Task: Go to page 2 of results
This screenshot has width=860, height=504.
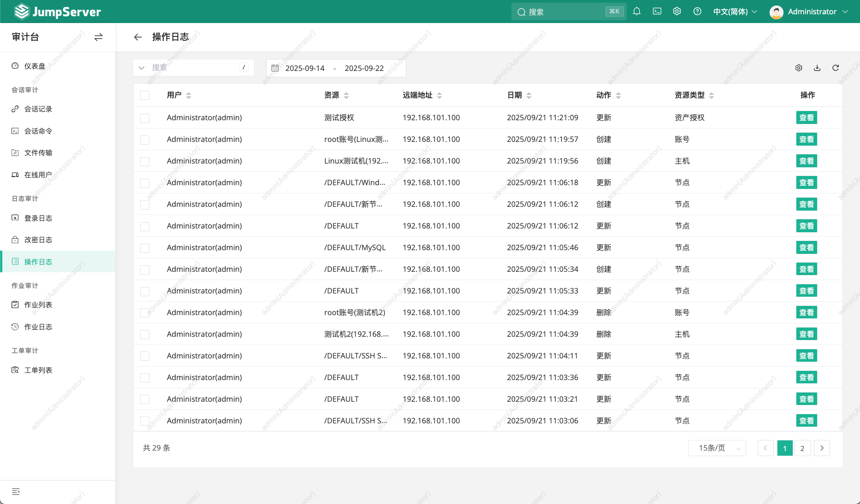Action: [802, 448]
